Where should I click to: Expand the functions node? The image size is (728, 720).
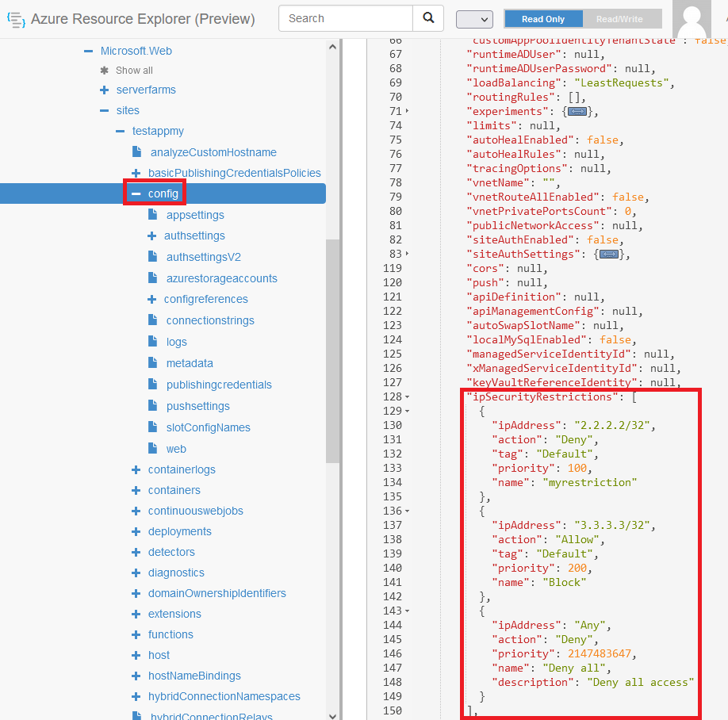point(136,634)
